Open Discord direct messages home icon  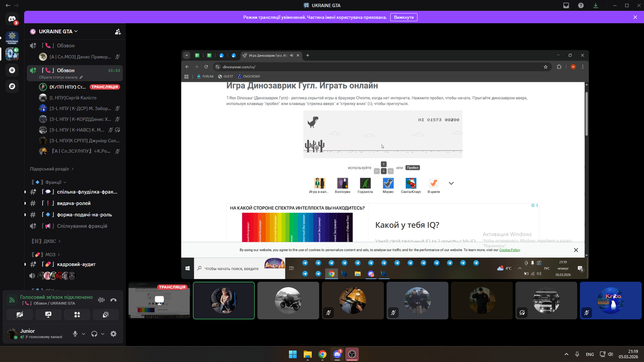tap(12, 19)
